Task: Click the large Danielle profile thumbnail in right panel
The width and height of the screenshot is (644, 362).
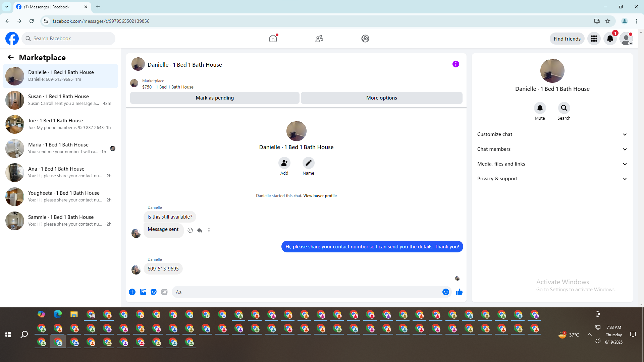Action: tap(552, 71)
